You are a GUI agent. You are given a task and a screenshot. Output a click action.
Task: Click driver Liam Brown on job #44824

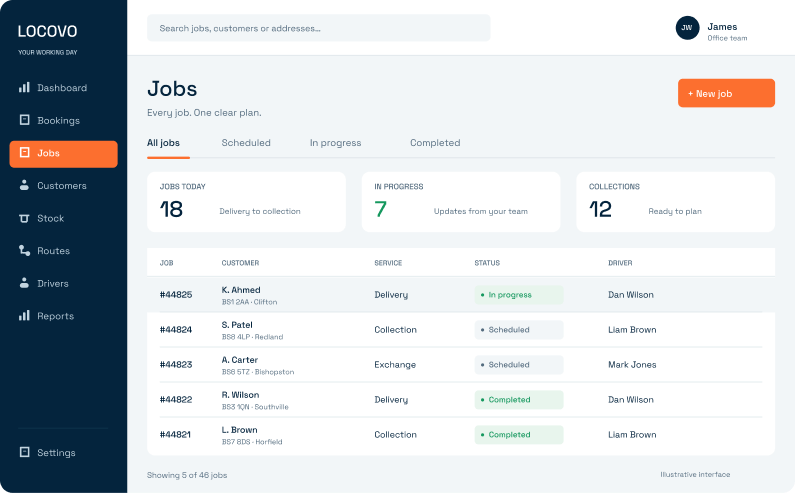(x=632, y=330)
